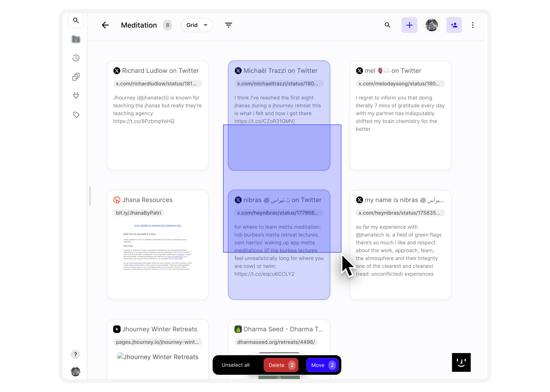The height and width of the screenshot is (392, 550).
Task: Click X logo on Richard Ludlow card
Action: pos(117,71)
